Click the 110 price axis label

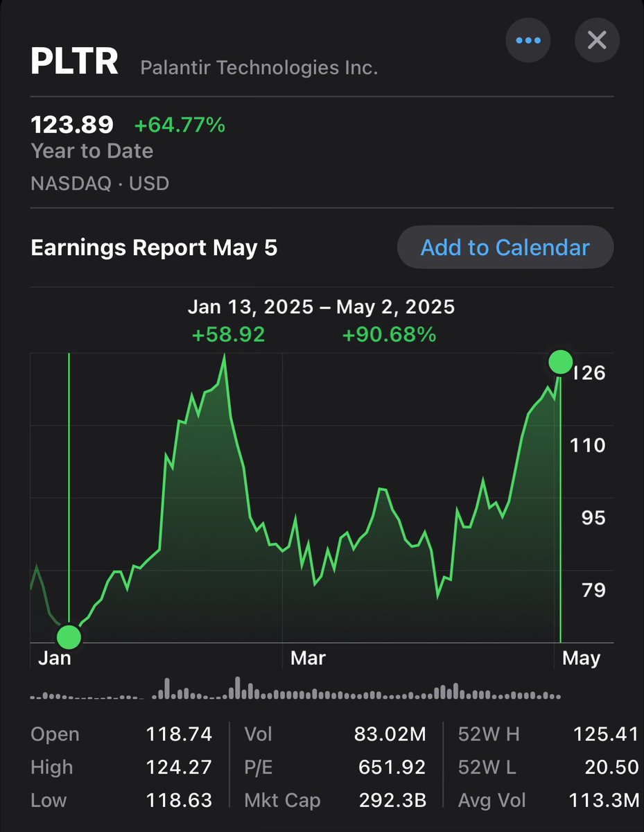point(587,445)
